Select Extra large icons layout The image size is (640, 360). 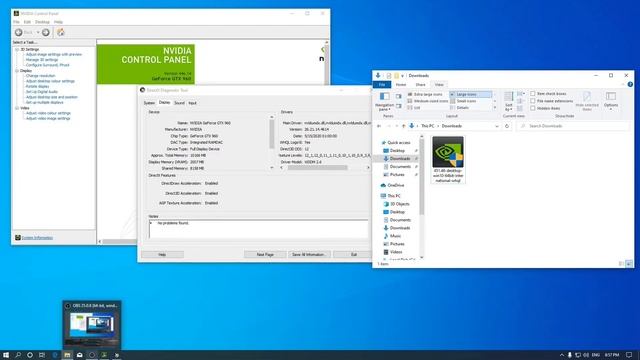(425, 94)
